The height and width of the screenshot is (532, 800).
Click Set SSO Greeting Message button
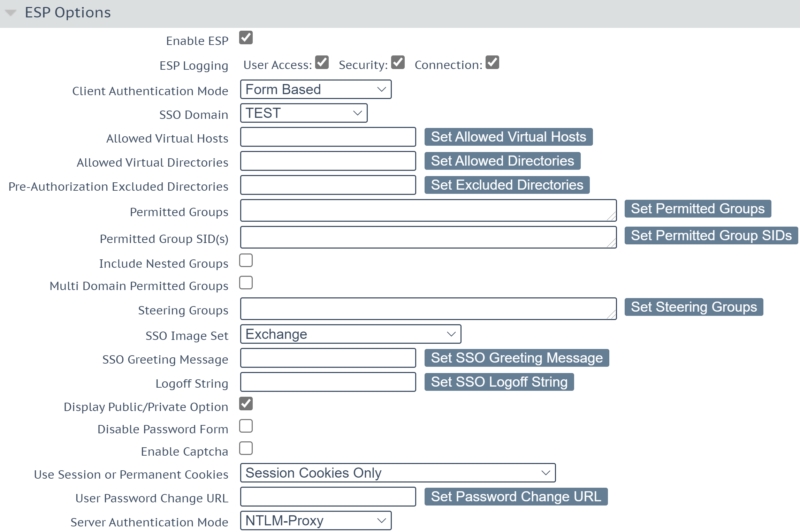(517, 358)
